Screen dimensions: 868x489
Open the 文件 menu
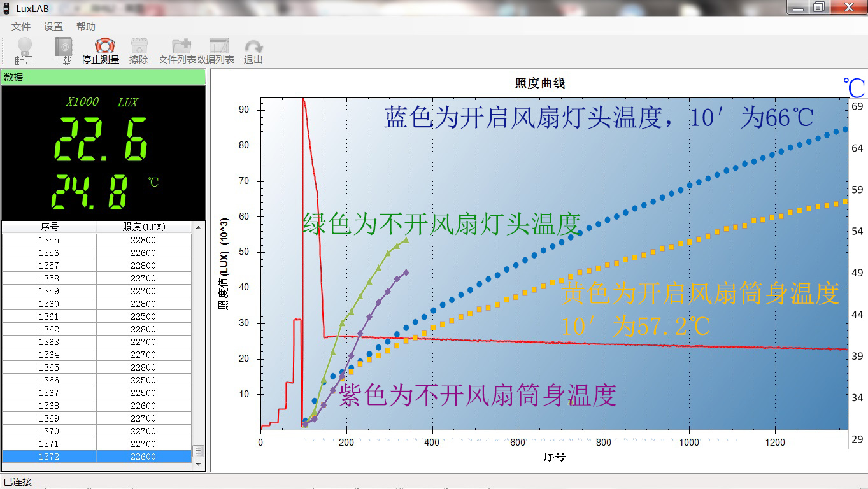[21, 27]
